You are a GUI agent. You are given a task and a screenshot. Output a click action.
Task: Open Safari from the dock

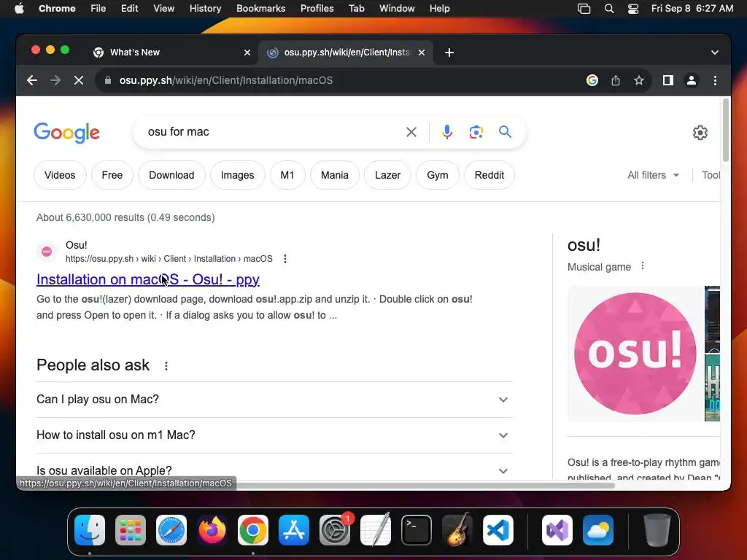point(171,530)
